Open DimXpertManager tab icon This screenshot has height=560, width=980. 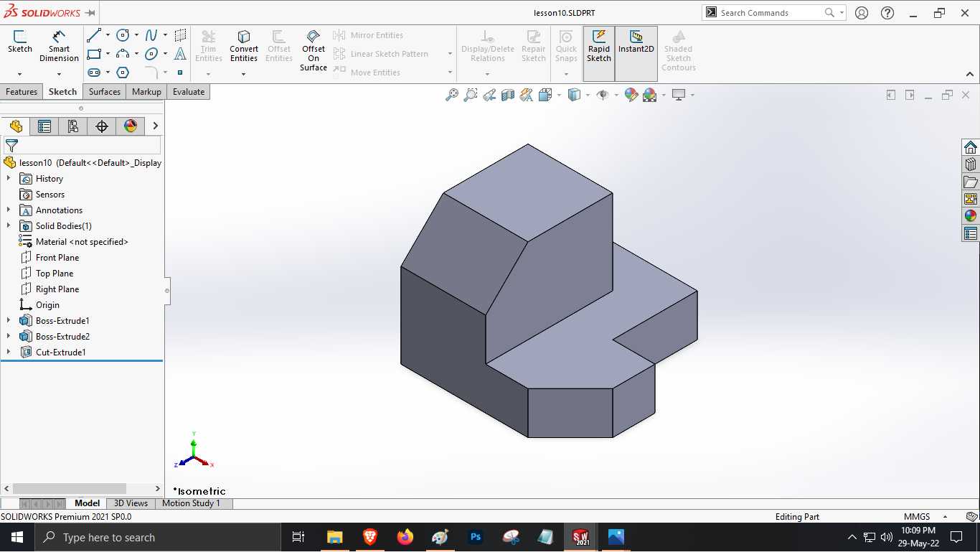tap(102, 126)
